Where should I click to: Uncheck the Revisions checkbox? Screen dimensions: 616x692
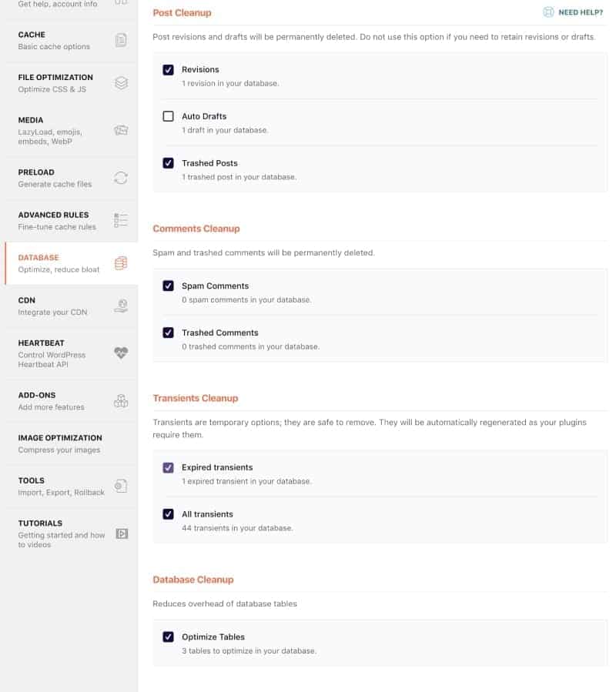(x=168, y=70)
